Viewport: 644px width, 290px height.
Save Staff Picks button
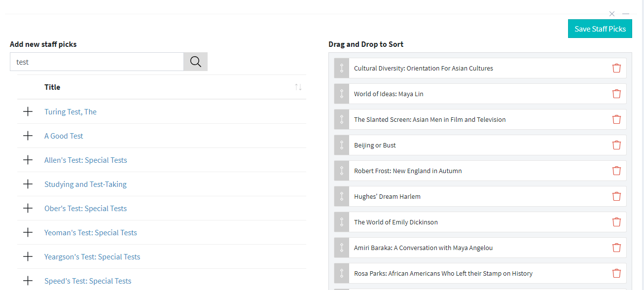(x=600, y=29)
